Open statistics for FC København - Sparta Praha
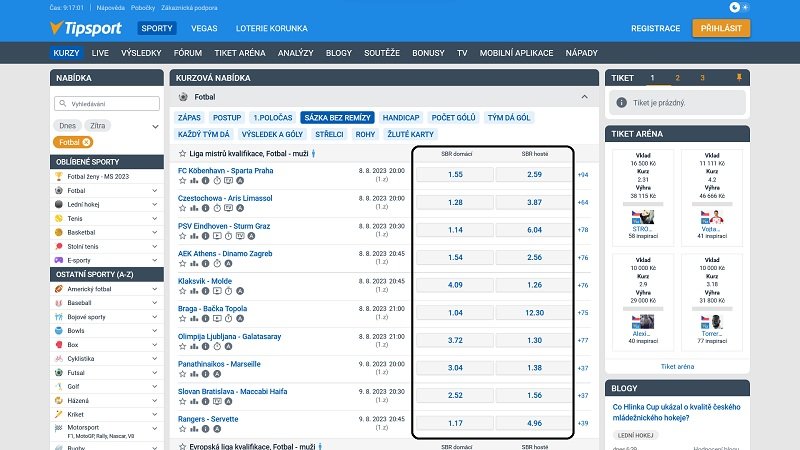The image size is (800, 450). tap(194, 181)
